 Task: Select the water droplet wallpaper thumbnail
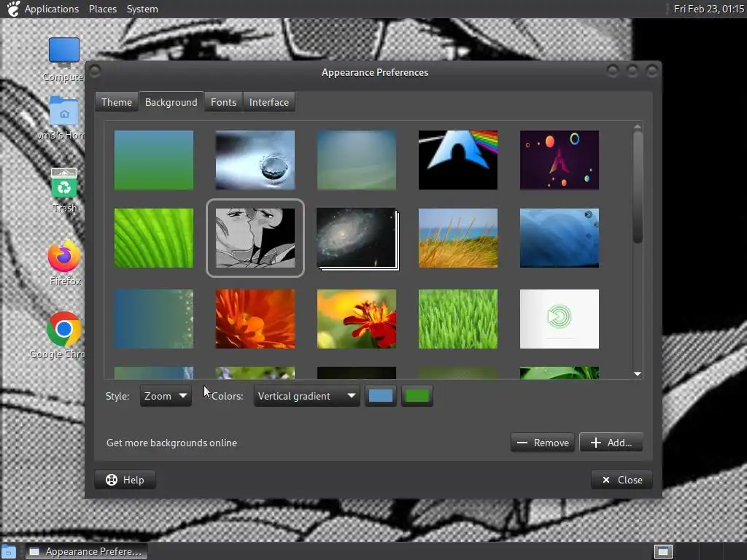[x=255, y=160]
